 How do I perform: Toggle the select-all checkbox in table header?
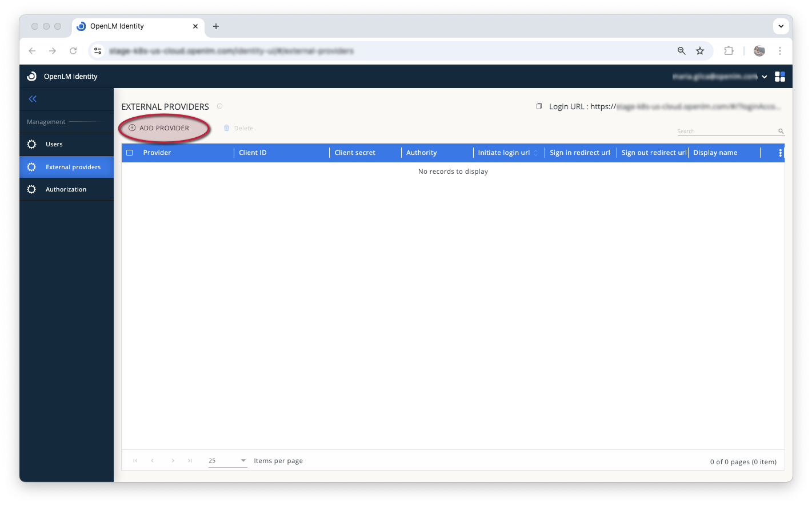(x=129, y=152)
